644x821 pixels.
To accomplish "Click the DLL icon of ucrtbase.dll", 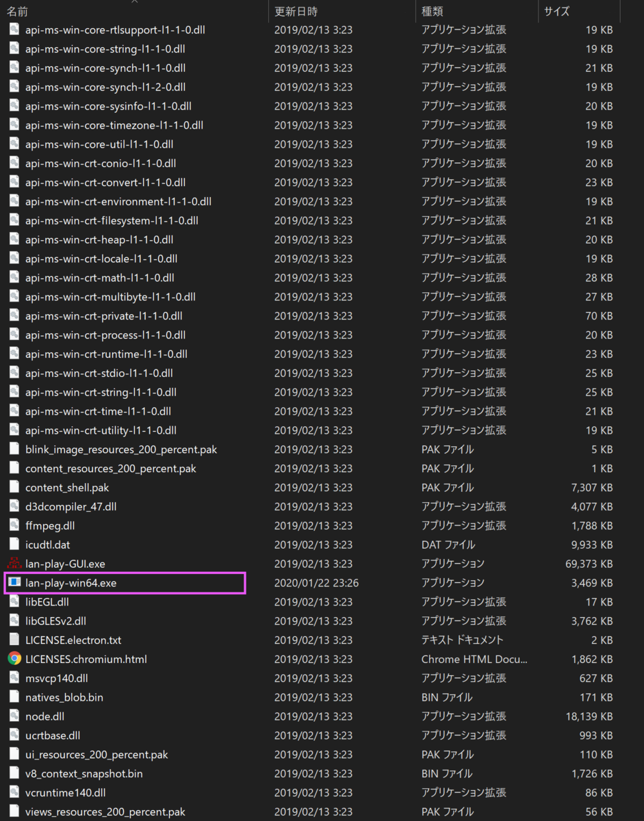I will [14, 735].
